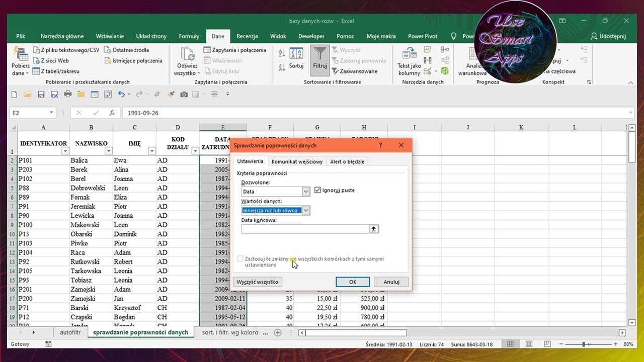644x362 pixels.
Task: Click Remove Duplicates icon in Narzędzia danych
Action: 428,60
